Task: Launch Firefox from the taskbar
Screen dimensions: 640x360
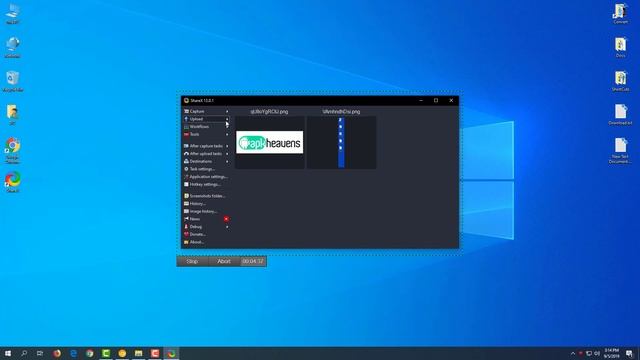Action: coord(57,353)
